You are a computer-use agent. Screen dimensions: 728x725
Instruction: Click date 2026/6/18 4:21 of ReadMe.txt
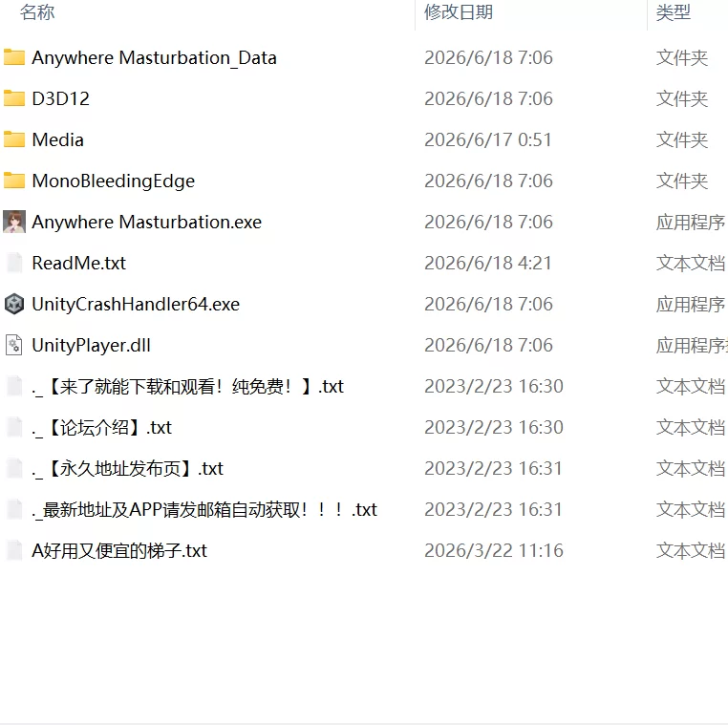[x=488, y=264]
